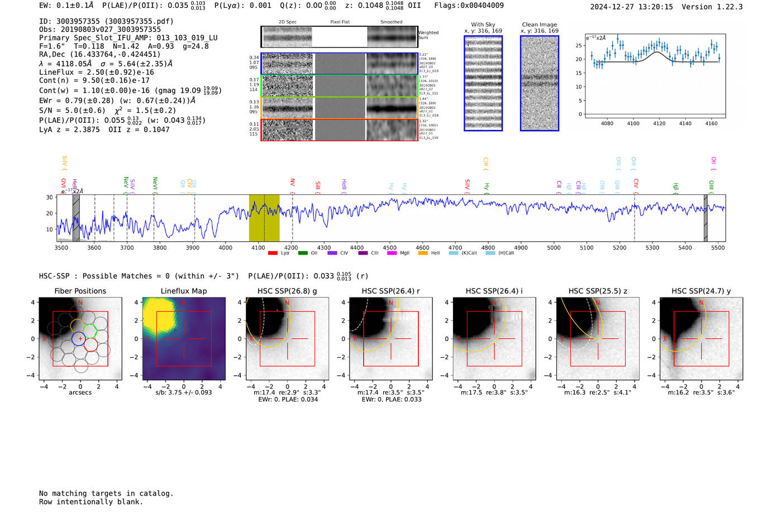Select the green-bordered 2D spectrum row
This screenshot has width=782, height=532.
(339, 86)
